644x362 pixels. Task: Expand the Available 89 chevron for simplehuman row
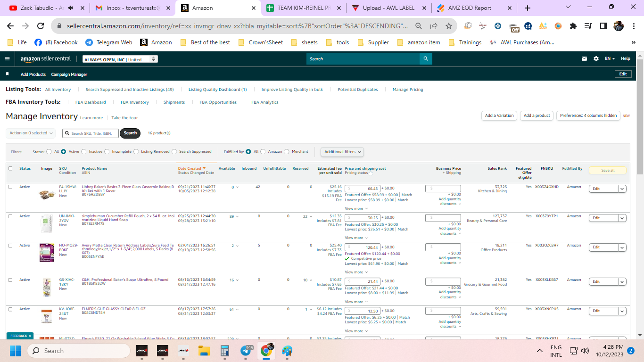click(237, 216)
